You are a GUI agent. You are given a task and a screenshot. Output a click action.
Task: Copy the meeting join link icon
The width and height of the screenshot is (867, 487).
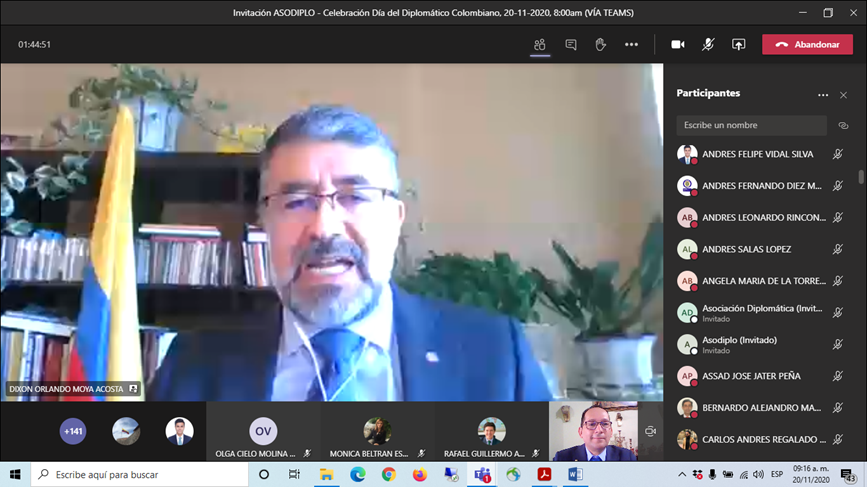[x=843, y=125]
